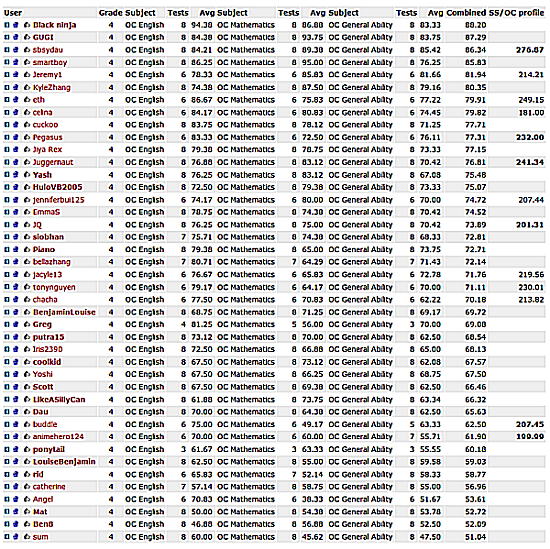Select the Combined score 88.20
Screen dimensions: 550x549
475,25
